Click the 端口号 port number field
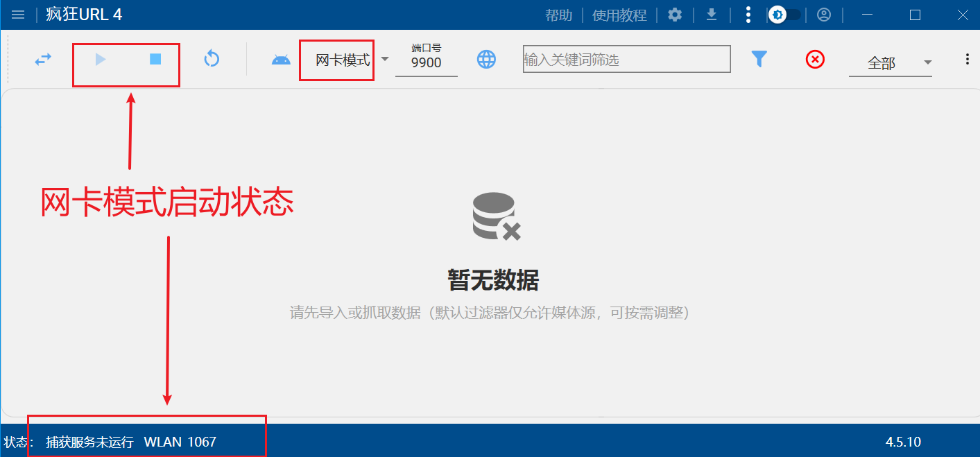 point(426,63)
